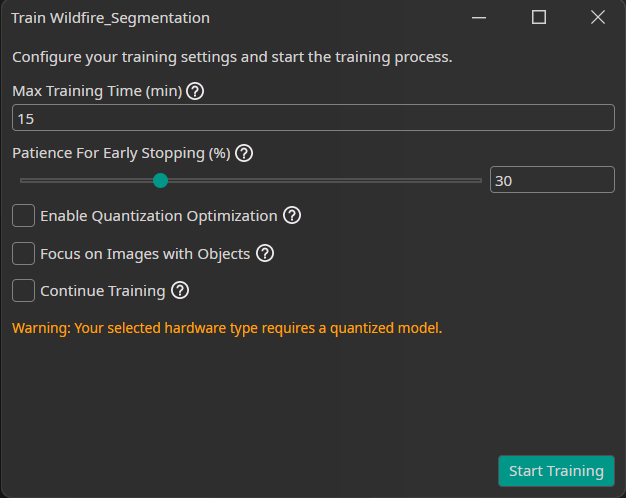Open the Continue Training help tooltip icon
This screenshot has width=626, height=498.
point(180,291)
